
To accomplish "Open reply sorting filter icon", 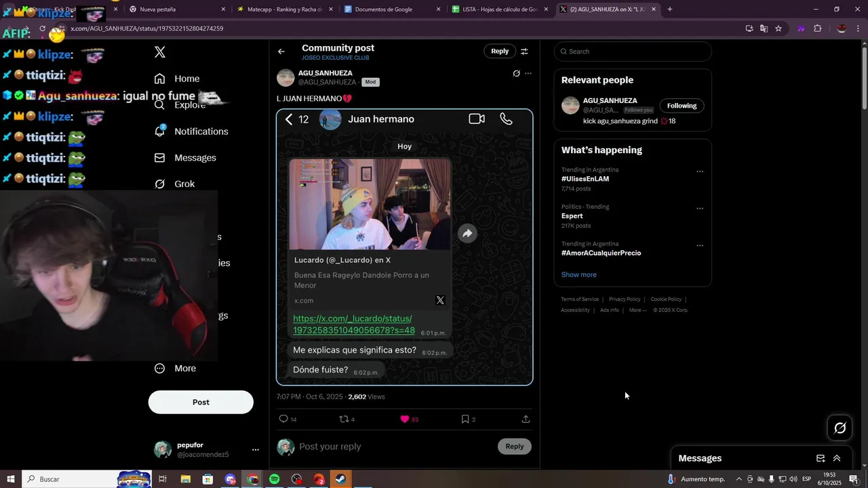I will pyautogui.click(x=524, y=52).
